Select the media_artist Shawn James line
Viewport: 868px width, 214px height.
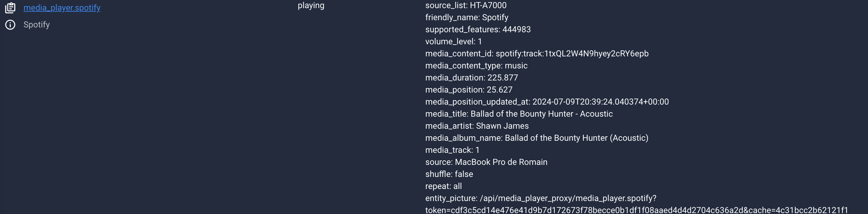click(477, 126)
